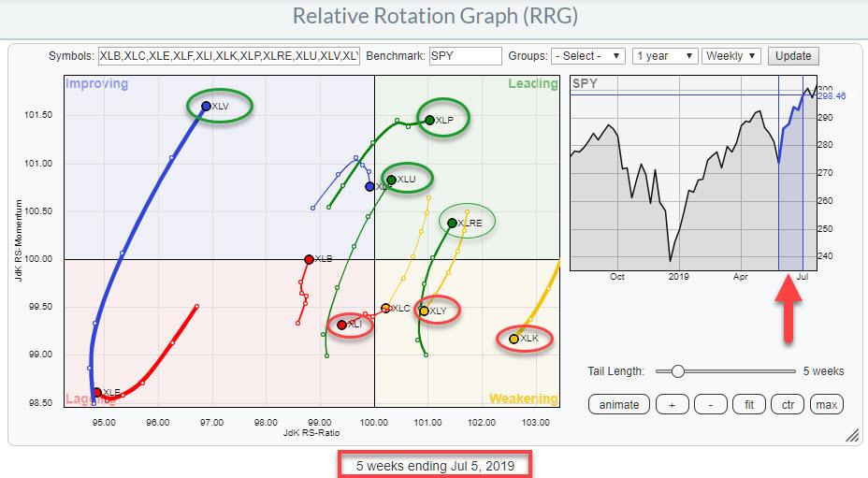Image resolution: width=868 pixels, height=478 pixels.
Task: Click the Weakening quadrant label
Action: point(524,398)
